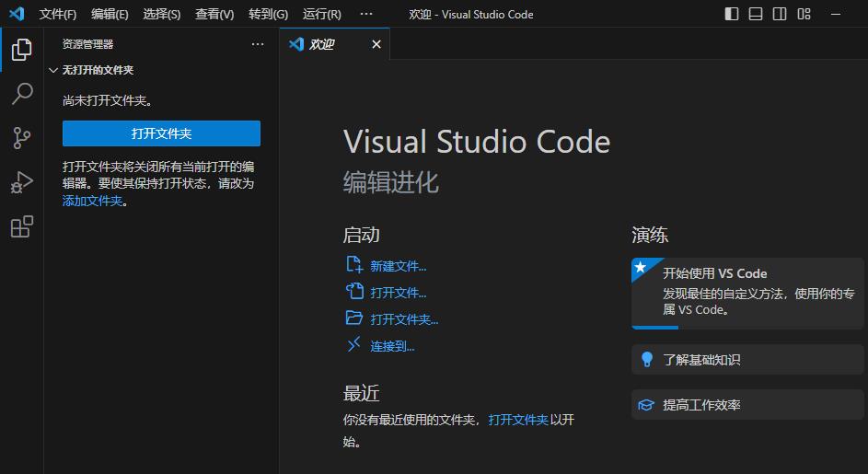Open the Search view icon

[21, 94]
